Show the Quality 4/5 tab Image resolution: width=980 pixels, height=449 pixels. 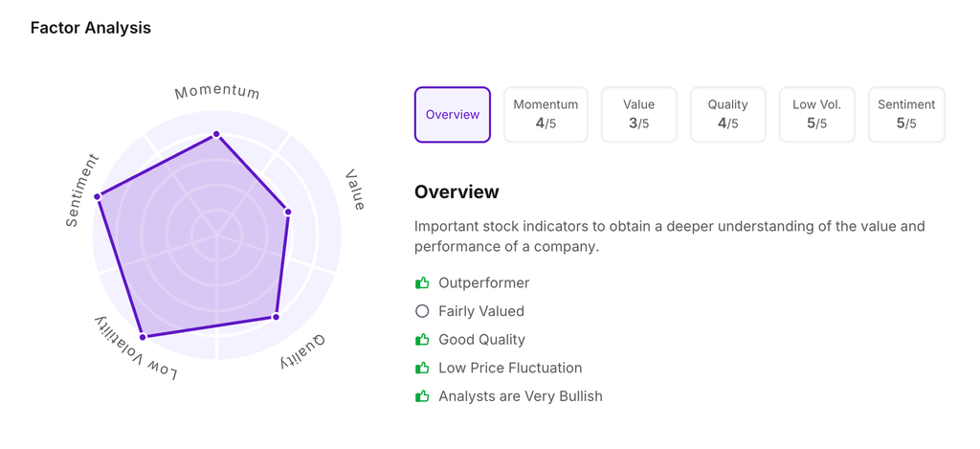point(727,115)
